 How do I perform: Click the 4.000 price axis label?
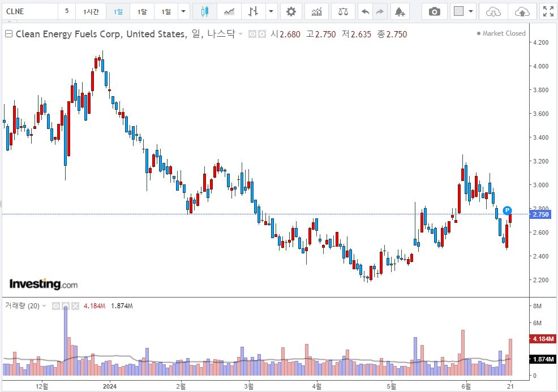540,66
